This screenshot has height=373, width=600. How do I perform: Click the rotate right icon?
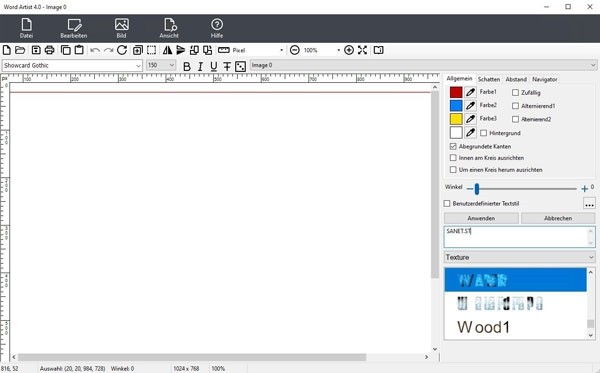pyautogui.click(x=207, y=50)
